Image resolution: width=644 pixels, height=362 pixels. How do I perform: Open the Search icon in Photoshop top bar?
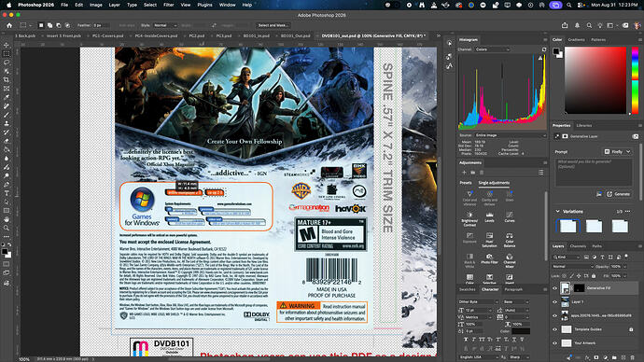point(589,25)
